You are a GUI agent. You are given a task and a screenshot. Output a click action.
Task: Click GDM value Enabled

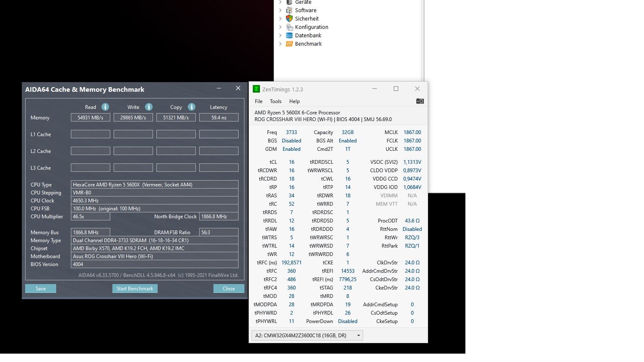tap(291, 149)
